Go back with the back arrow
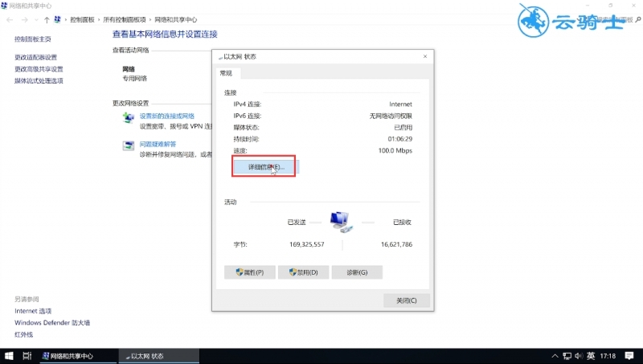 pyautogui.click(x=10, y=19)
